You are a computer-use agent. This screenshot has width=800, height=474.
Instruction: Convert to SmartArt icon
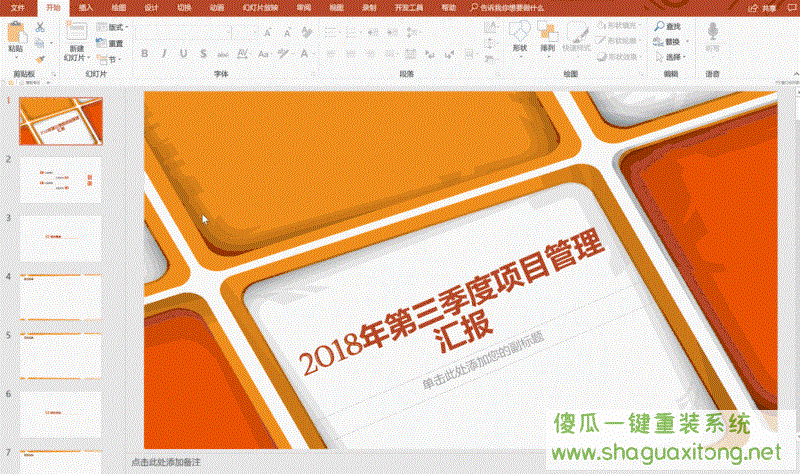point(491,59)
